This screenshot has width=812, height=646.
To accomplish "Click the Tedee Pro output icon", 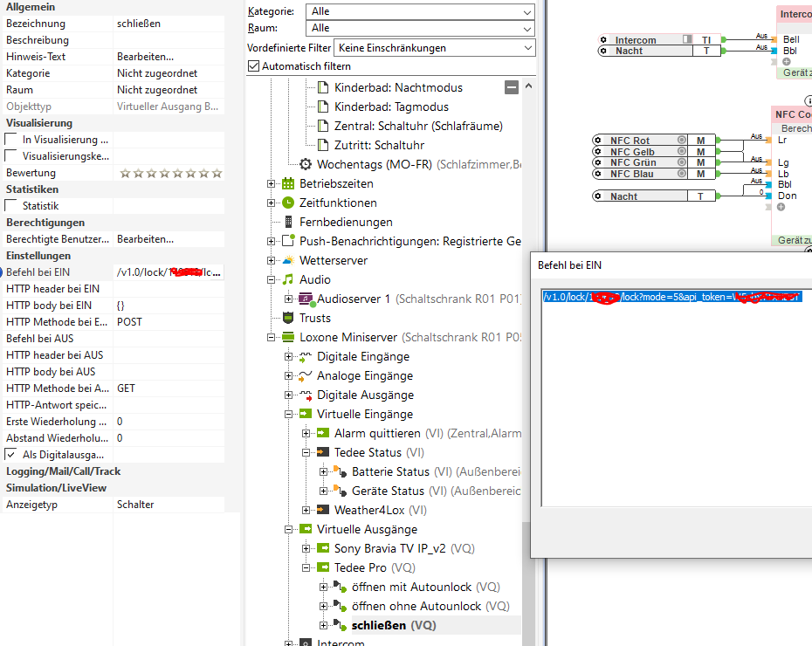I will point(323,567).
